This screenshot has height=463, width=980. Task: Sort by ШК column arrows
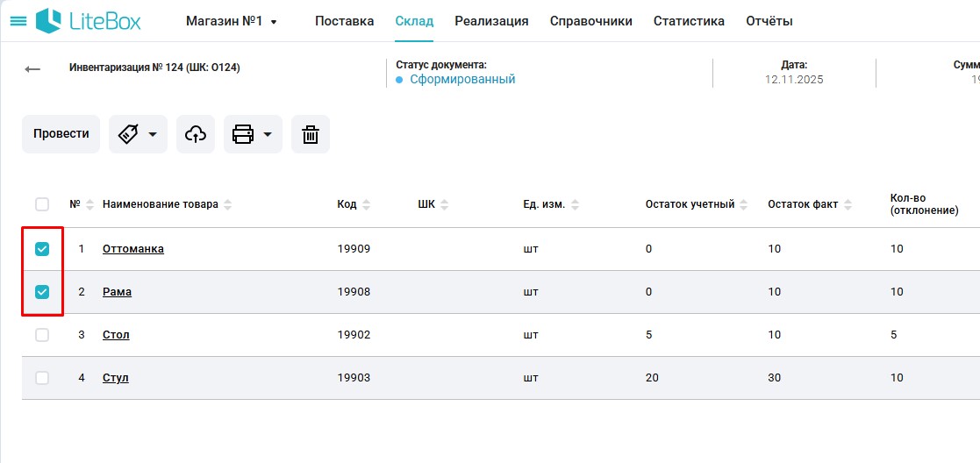(444, 204)
